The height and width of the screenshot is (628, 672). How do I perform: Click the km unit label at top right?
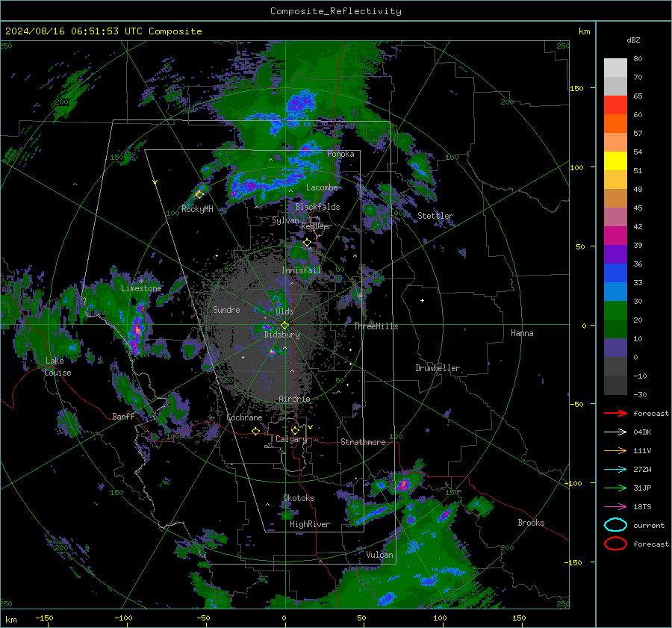coord(584,31)
